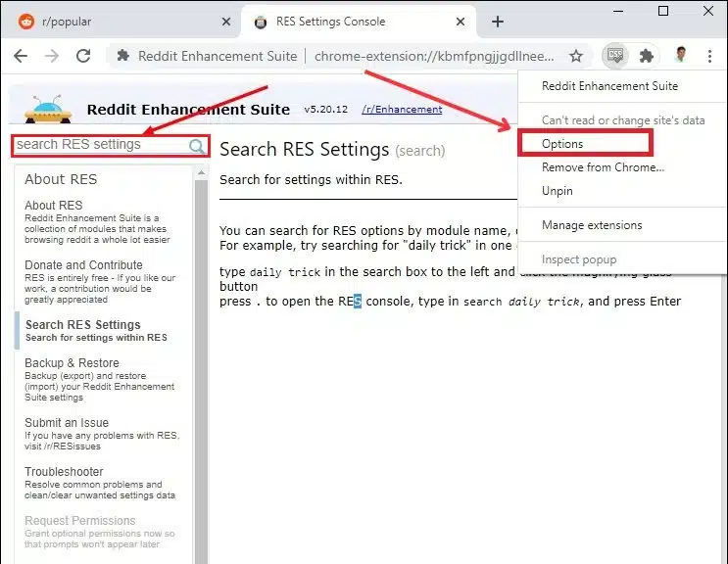This screenshot has width=728, height=564.
Task: Click the browser back arrow
Action: pyautogui.click(x=21, y=56)
